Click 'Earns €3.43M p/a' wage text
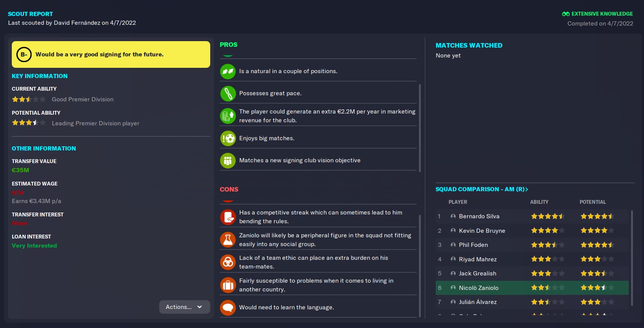The image size is (644, 328). pos(37,201)
